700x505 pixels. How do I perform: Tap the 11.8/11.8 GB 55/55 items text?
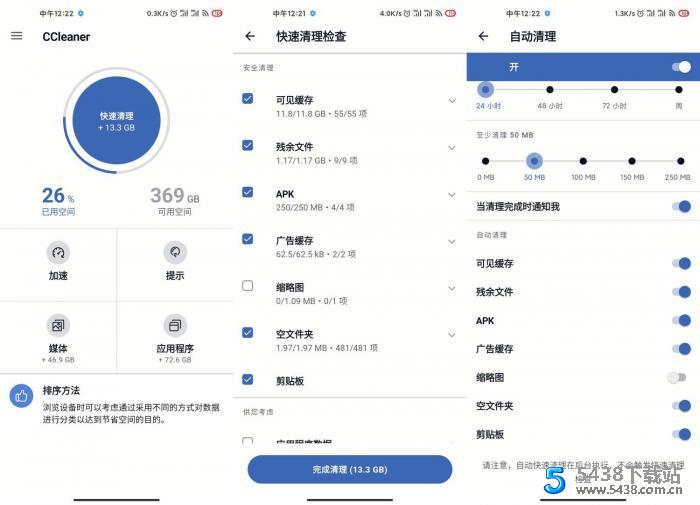pos(321,114)
